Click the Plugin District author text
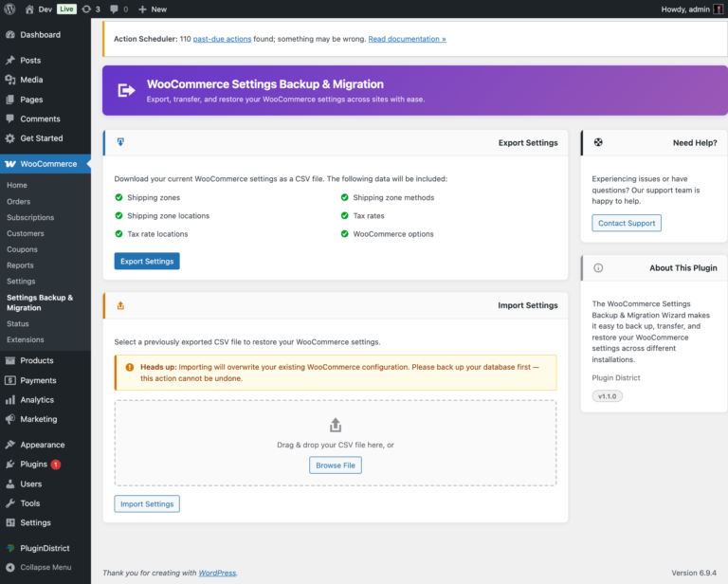Screen dimensions: 728x584 click(x=615, y=378)
